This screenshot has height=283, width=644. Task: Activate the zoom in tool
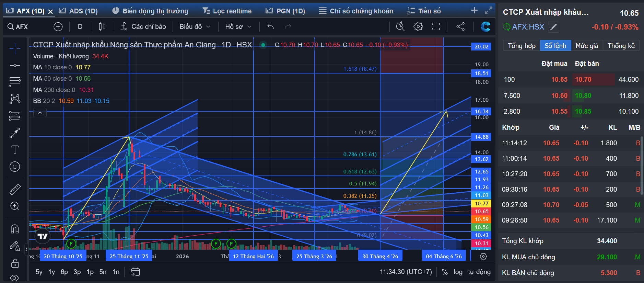click(x=15, y=206)
